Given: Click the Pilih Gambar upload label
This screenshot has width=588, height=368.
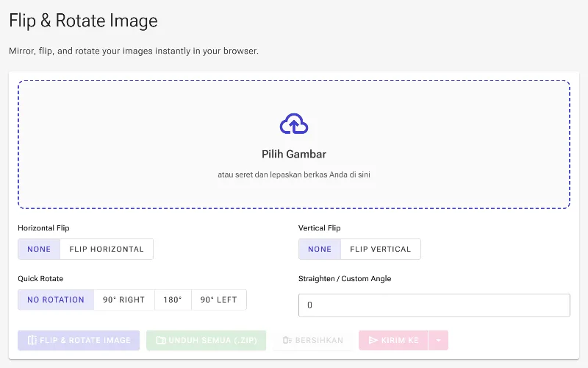Looking at the screenshot, I should (294, 154).
